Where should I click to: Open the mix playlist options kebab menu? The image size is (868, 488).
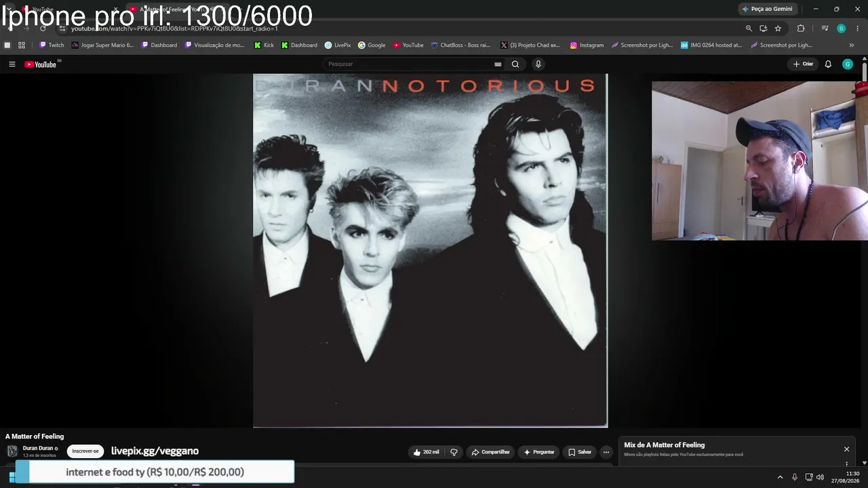846,464
